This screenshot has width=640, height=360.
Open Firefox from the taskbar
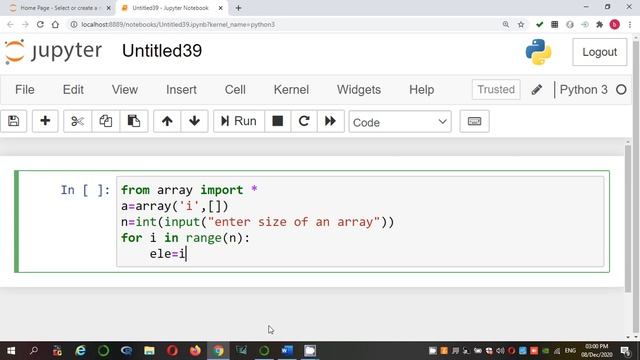coord(195,351)
